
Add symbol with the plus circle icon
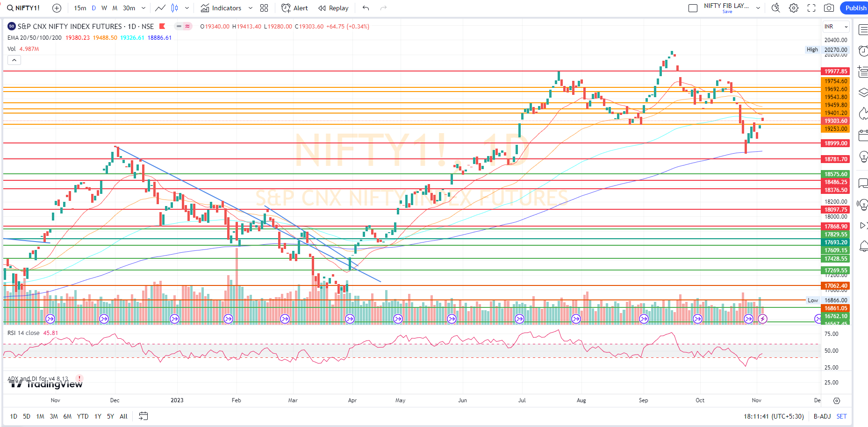click(x=57, y=8)
